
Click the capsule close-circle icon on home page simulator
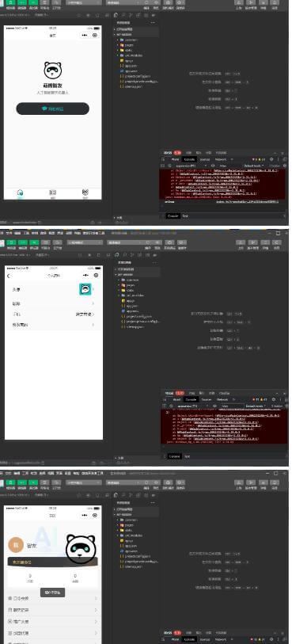[95, 36]
